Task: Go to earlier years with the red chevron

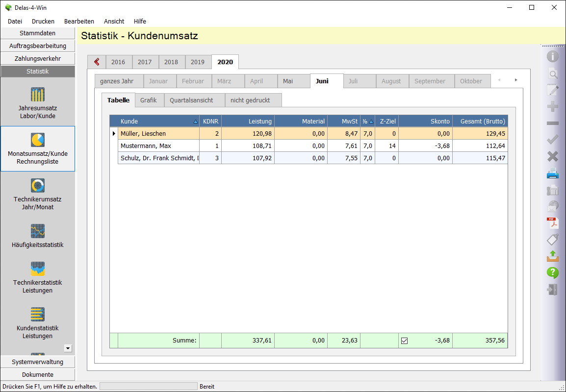Action: point(97,62)
